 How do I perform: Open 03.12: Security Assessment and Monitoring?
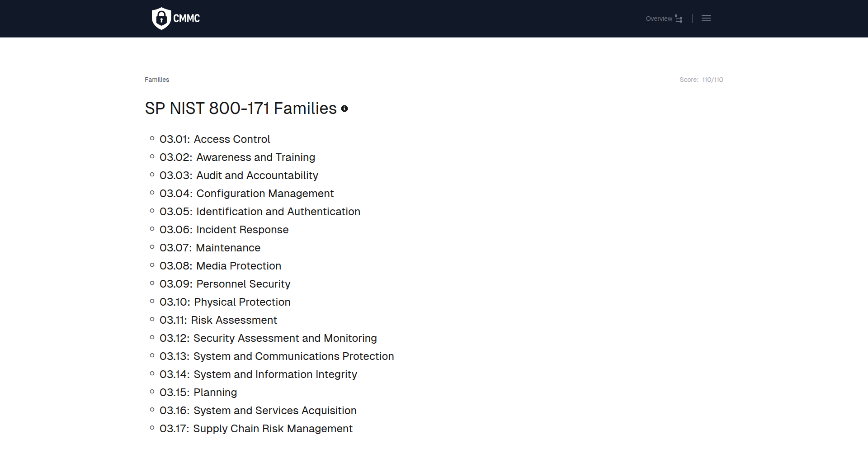(x=268, y=338)
